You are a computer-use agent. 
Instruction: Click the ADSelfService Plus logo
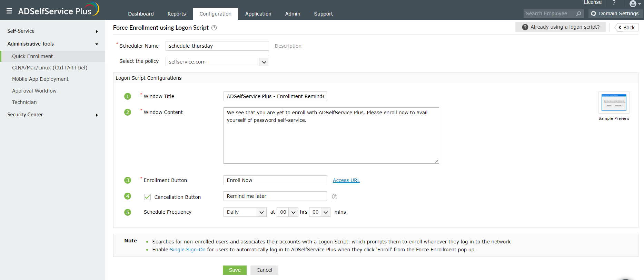(59, 9)
